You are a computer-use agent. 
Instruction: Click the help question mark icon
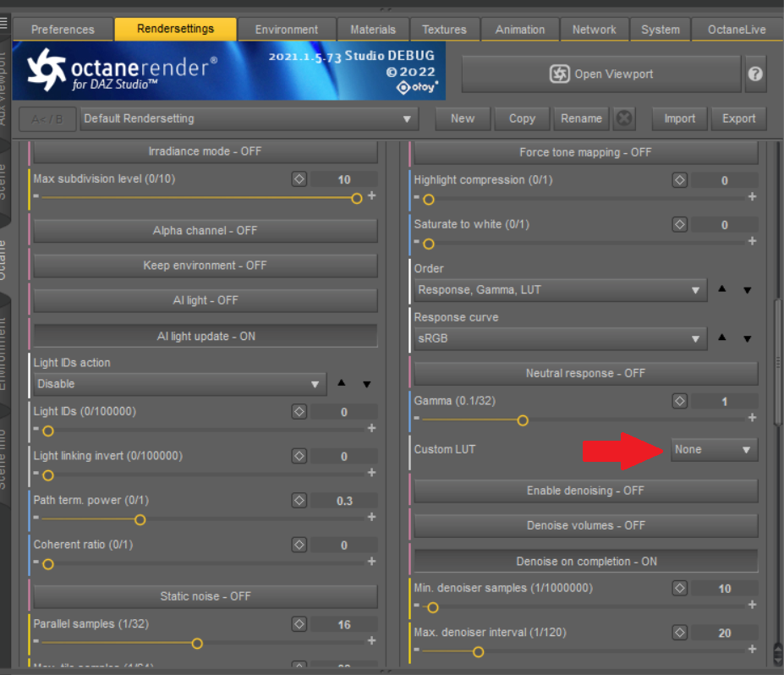point(755,74)
